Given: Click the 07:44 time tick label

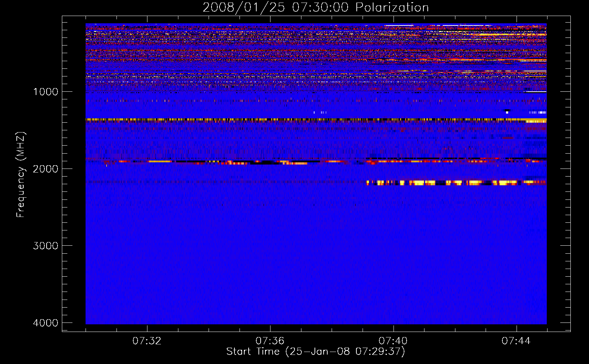Looking at the screenshot, I should pyautogui.click(x=516, y=341).
